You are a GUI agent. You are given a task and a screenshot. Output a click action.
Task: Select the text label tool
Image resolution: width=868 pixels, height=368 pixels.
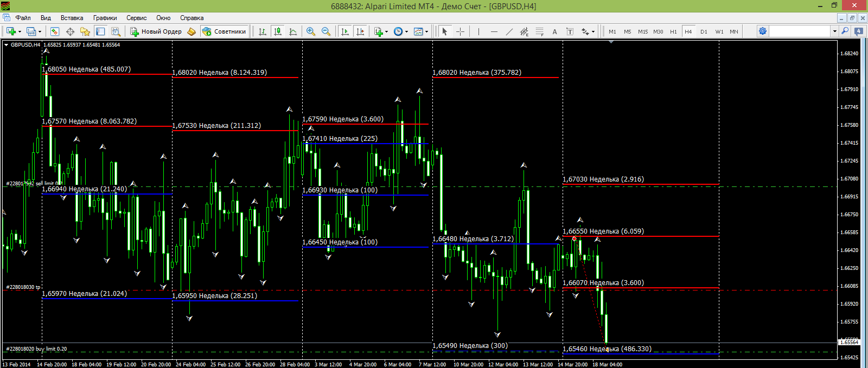point(570,31)
